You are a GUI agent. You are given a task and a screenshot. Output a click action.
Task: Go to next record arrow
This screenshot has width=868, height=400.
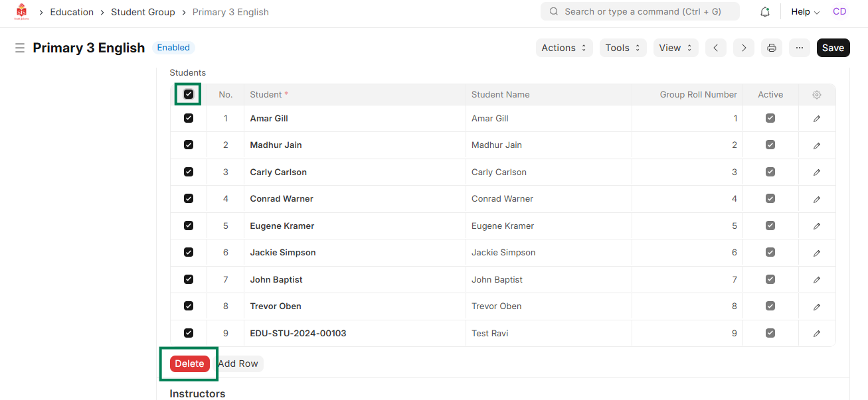[744, 48]
